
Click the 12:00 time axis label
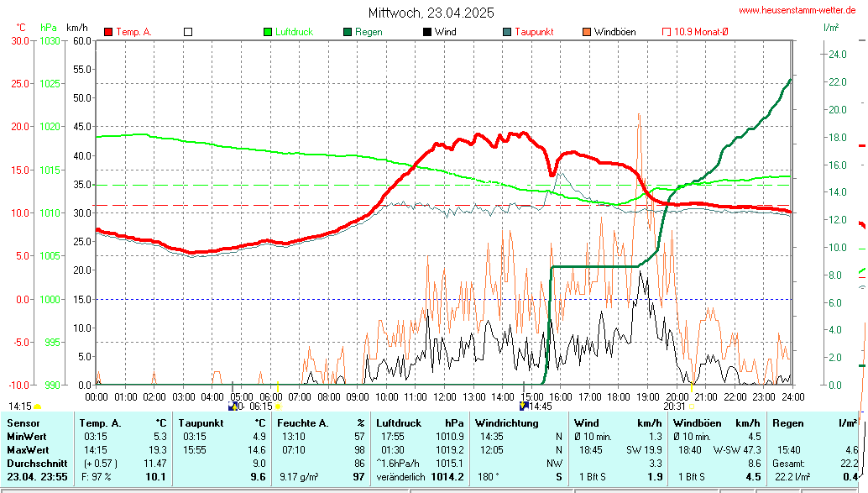[x=444, y=396]
